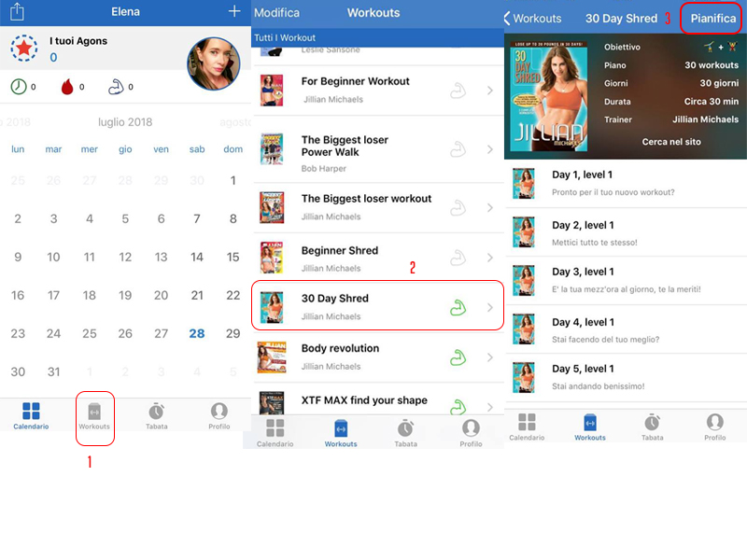Image resolution: width=747 pixels, height=560 pixels.
Task: Open 30 Day Shred large cover image
Action: click(549, 96)
